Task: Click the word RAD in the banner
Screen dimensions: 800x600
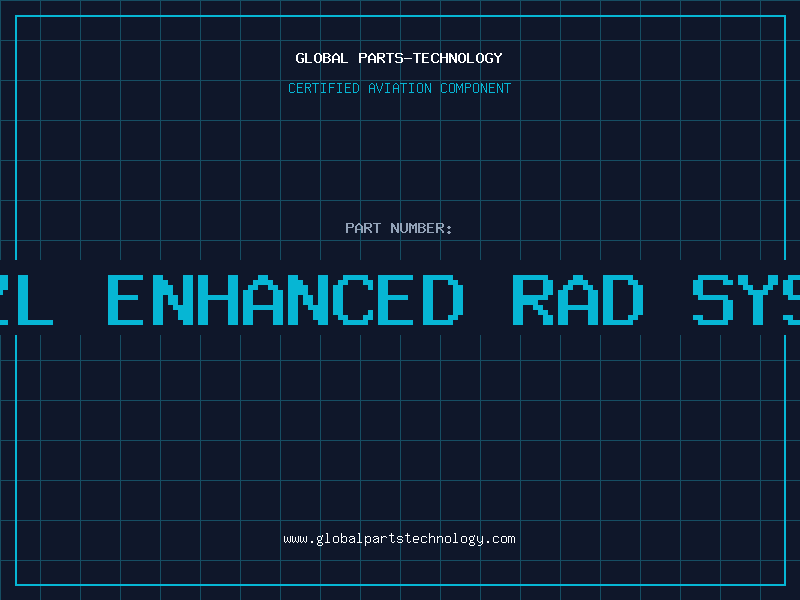Action: point(578,299)
